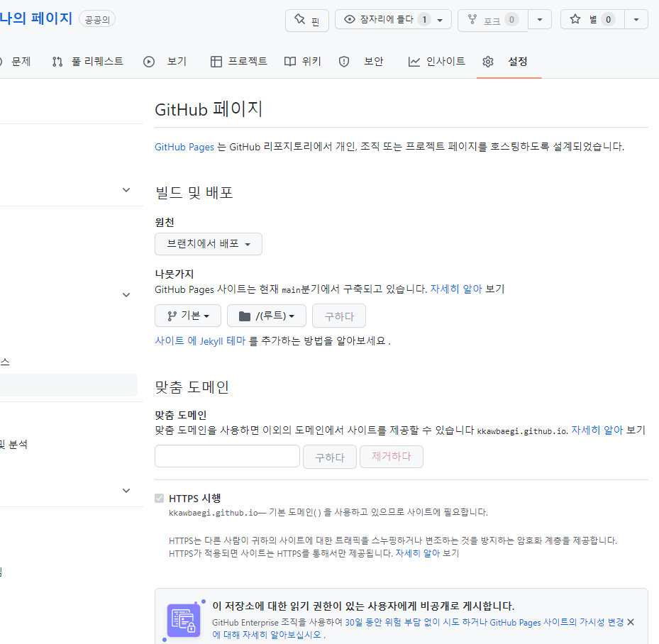
Task: Click the settings gear icon
Action: tap(488, 62)
